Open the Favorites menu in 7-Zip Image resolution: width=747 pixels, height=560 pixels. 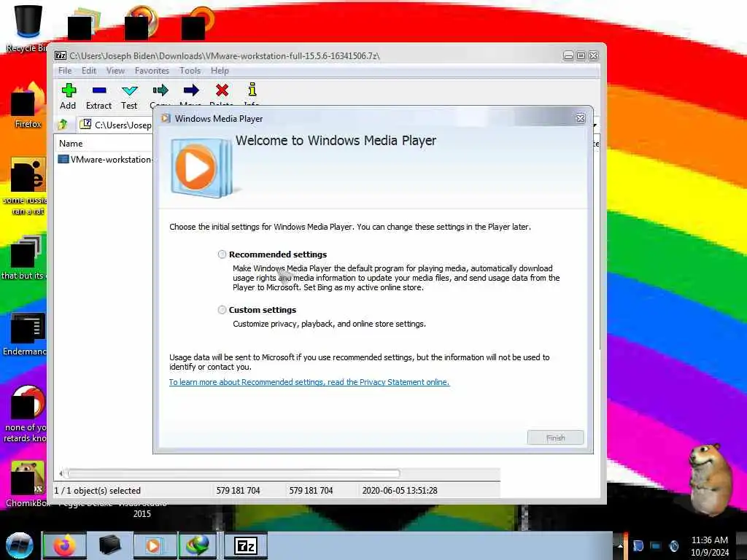coord(152,71)
